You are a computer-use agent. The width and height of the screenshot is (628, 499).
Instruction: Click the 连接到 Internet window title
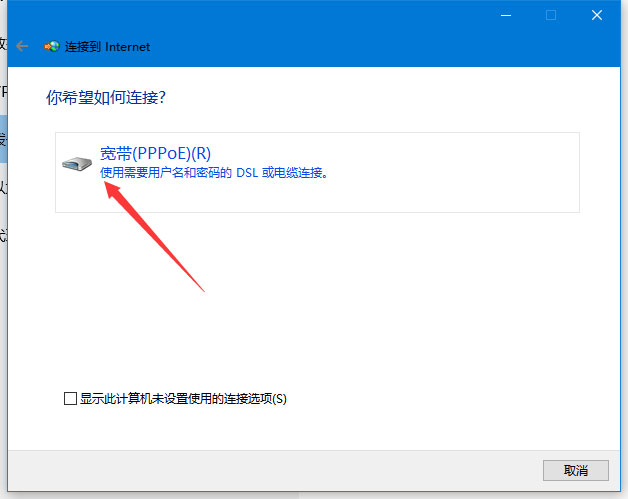107,47
